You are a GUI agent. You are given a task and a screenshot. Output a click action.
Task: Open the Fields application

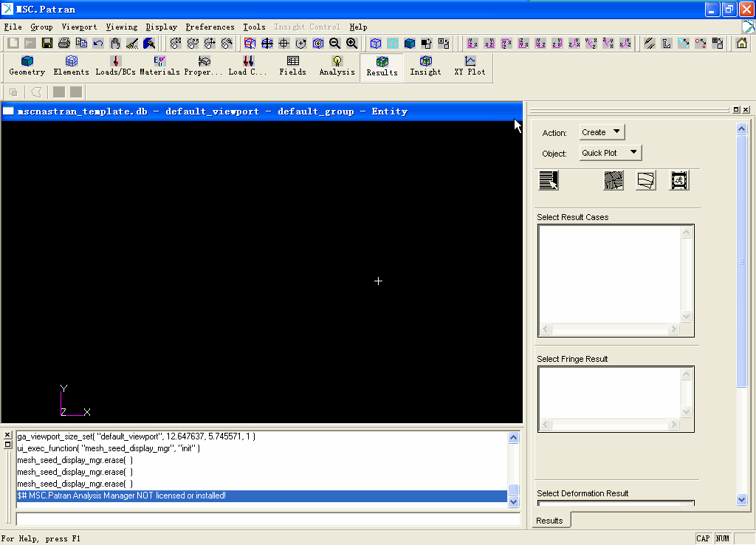(292, 66)
